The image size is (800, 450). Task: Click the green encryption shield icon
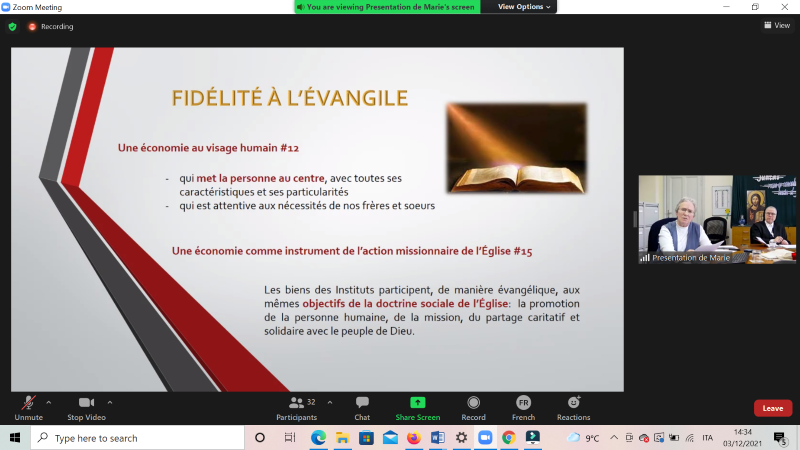tap(12, 27)
